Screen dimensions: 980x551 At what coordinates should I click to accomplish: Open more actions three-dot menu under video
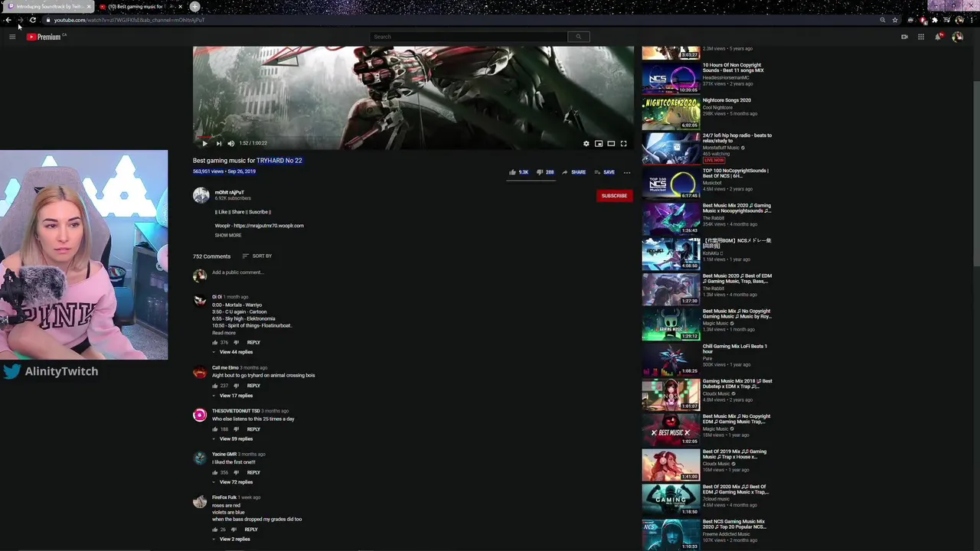(627, 172)
